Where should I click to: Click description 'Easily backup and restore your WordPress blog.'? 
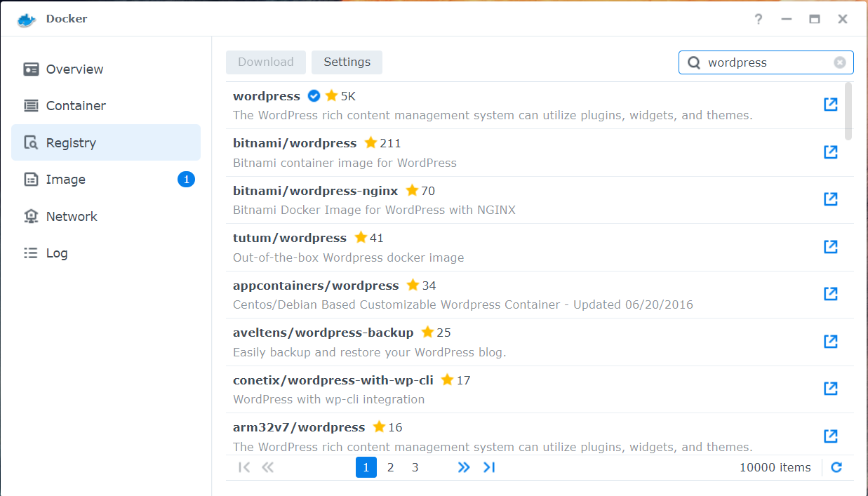369,352
